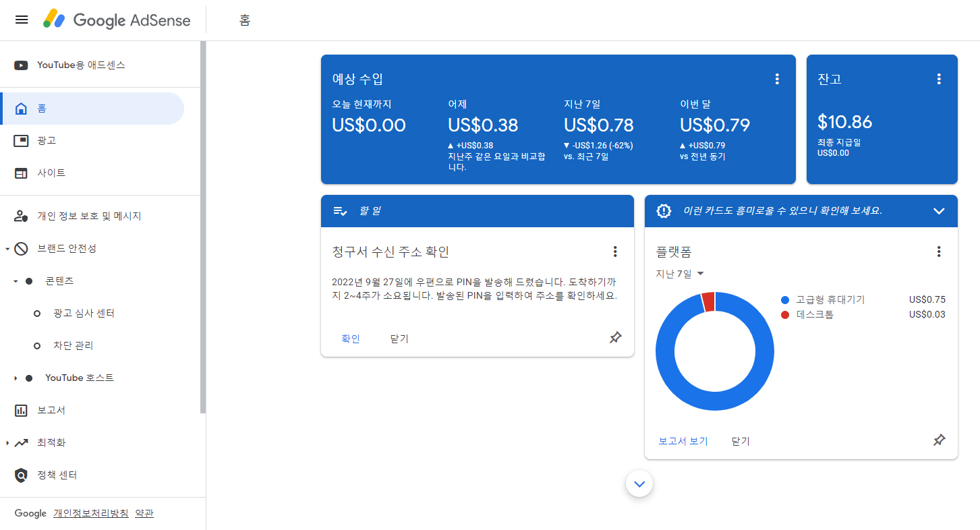
Task: Click the 브랜드 안전성 block icon
Action: [21, 249]
